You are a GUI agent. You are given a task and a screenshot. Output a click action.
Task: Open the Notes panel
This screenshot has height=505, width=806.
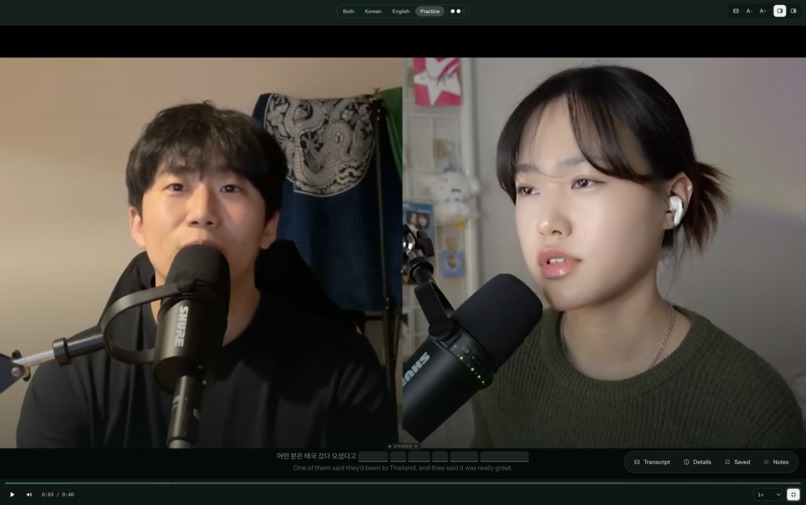coord(776,462)
